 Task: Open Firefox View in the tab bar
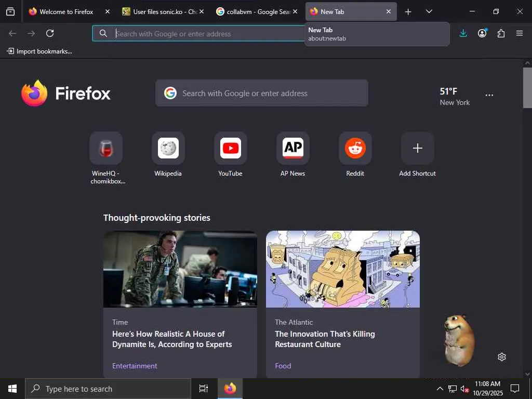pos(10,11)
